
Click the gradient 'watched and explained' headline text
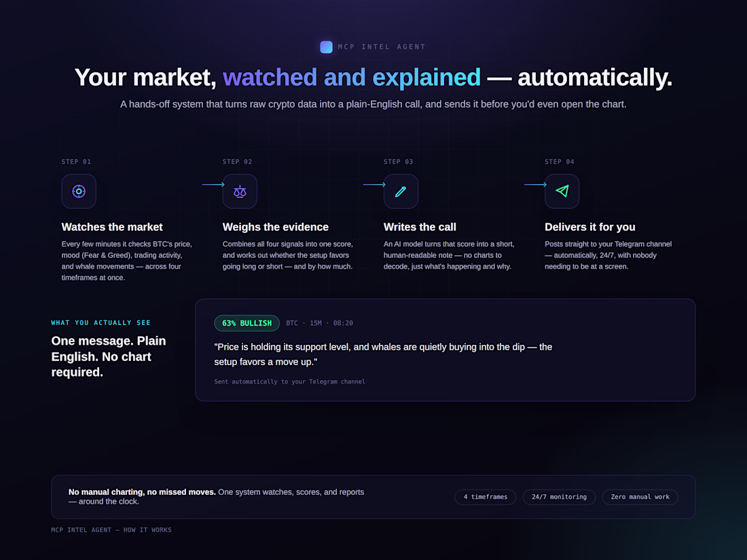(x=352, y=77)
